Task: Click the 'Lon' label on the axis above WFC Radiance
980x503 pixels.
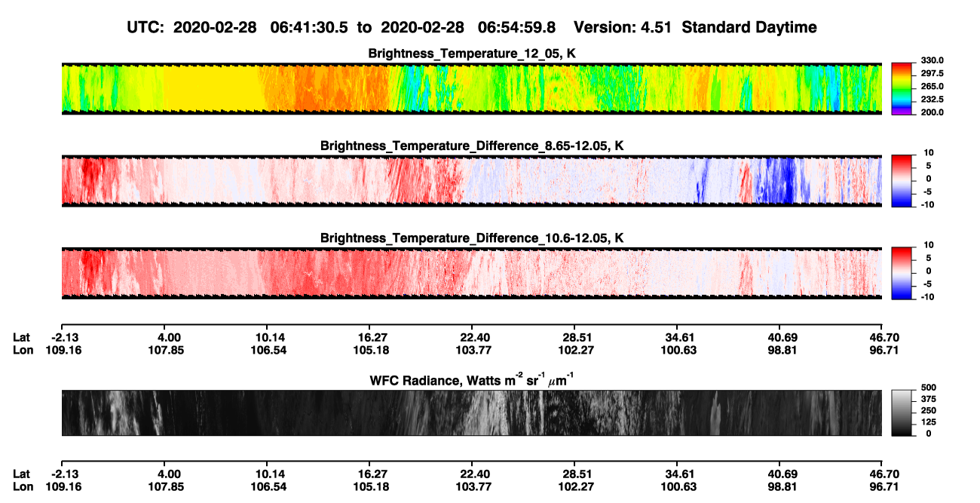Action: point(23,350)
